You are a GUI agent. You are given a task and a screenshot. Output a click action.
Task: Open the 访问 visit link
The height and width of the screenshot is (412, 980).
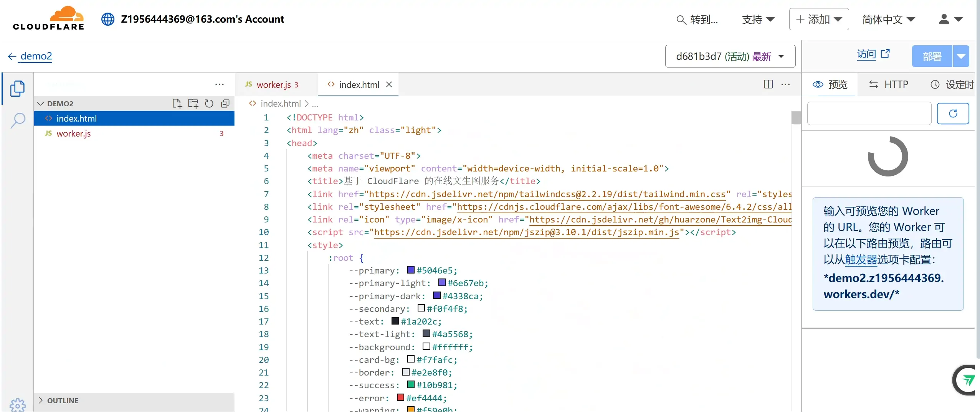pos(873,54)
